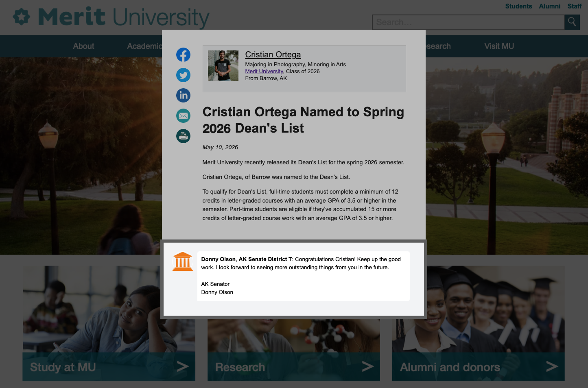Open the Academics navigation menu
This screenshot has width=588, height=388.
tap(144, 46)
